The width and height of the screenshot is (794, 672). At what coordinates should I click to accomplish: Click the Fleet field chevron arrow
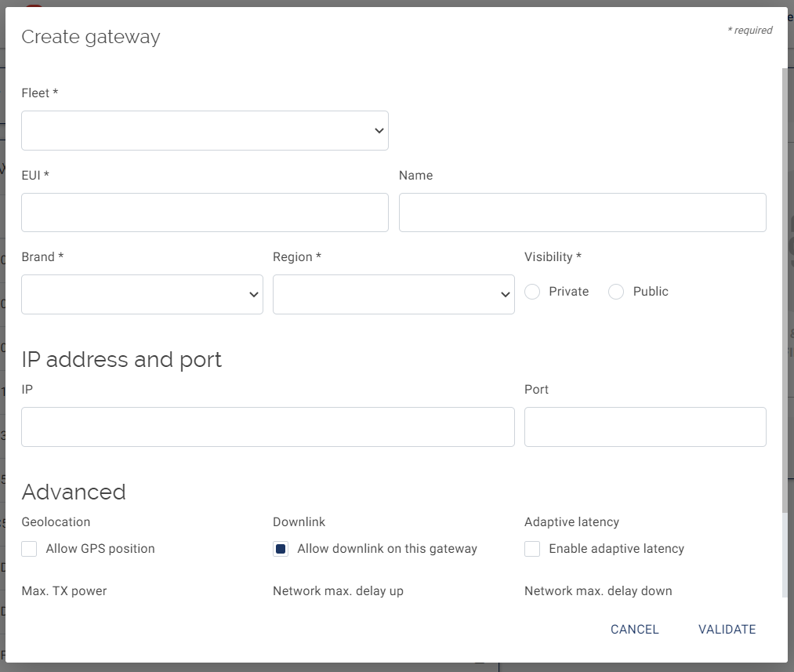(x=379, y=131)
